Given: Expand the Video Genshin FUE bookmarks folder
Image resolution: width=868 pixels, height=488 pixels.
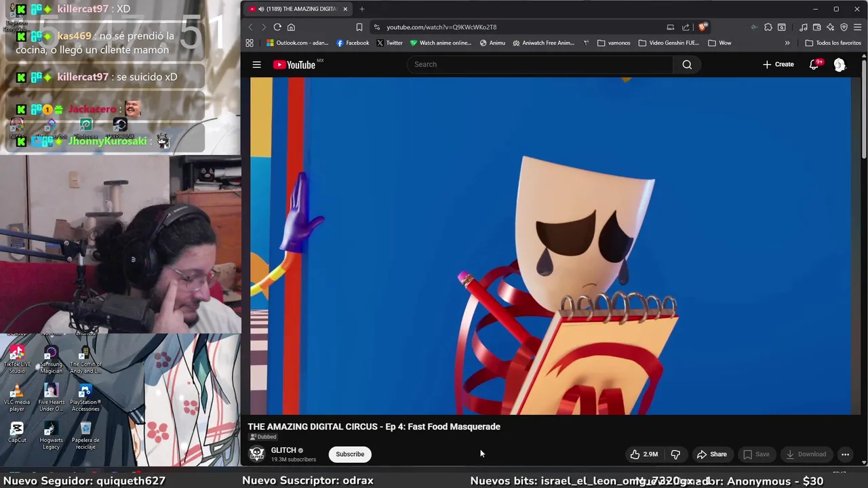Looking at the screenshot, I should pyautogui.click(x=669, y=43).
